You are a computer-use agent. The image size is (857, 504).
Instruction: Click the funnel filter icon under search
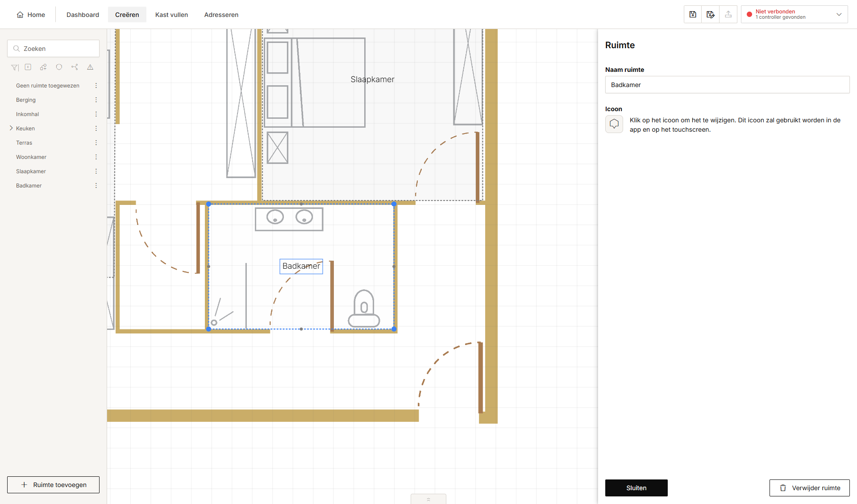point(15,67)
